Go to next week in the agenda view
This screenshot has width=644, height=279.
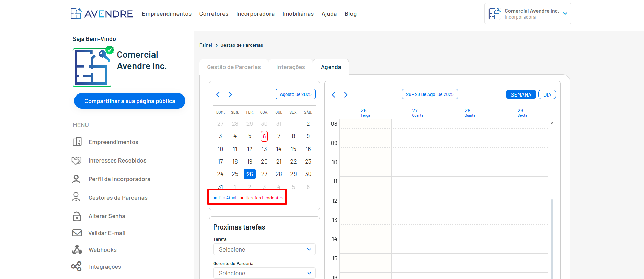[346, 95]
